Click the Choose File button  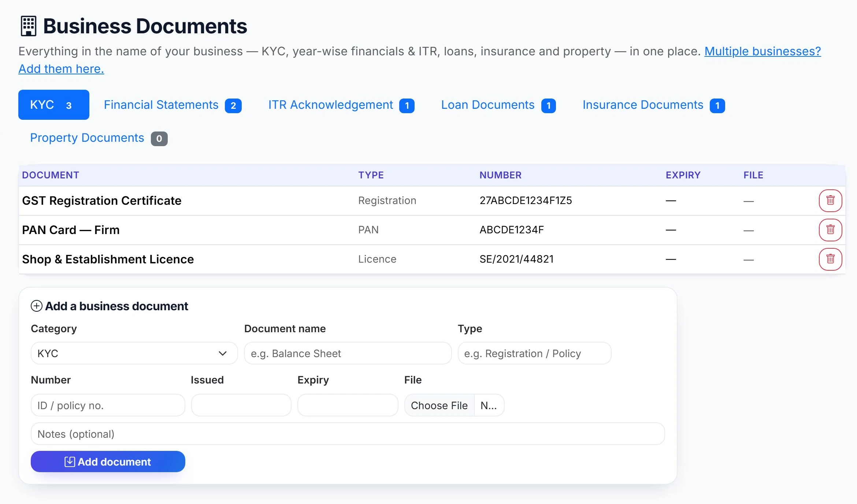(439, 405)
